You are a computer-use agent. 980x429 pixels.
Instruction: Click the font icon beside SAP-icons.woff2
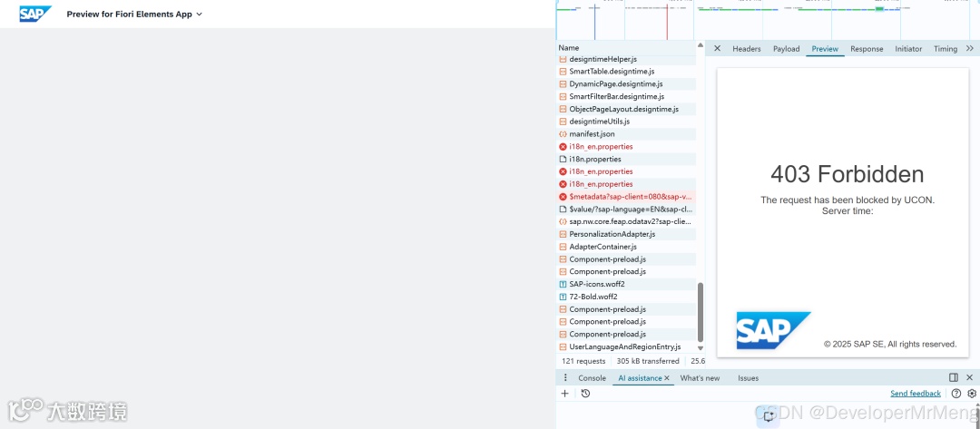coord(563,284)
